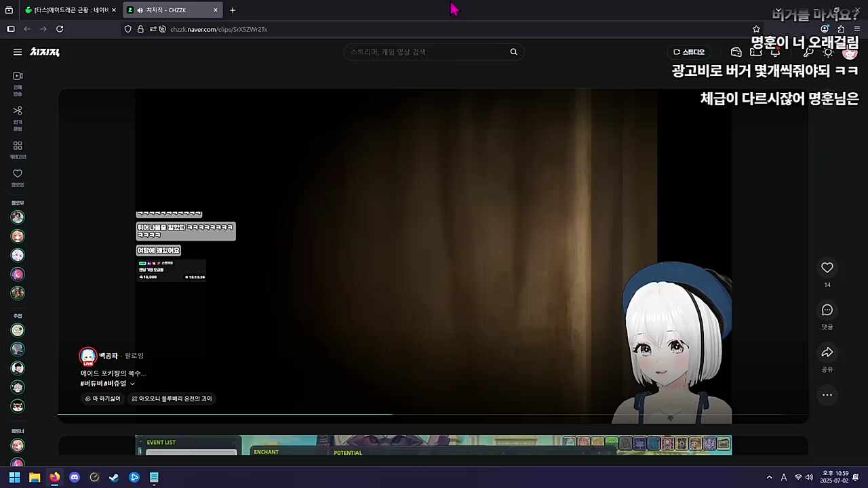Open the Firefox account icon
This screenshot has width=868, height=488.
[x=825, y=29]
